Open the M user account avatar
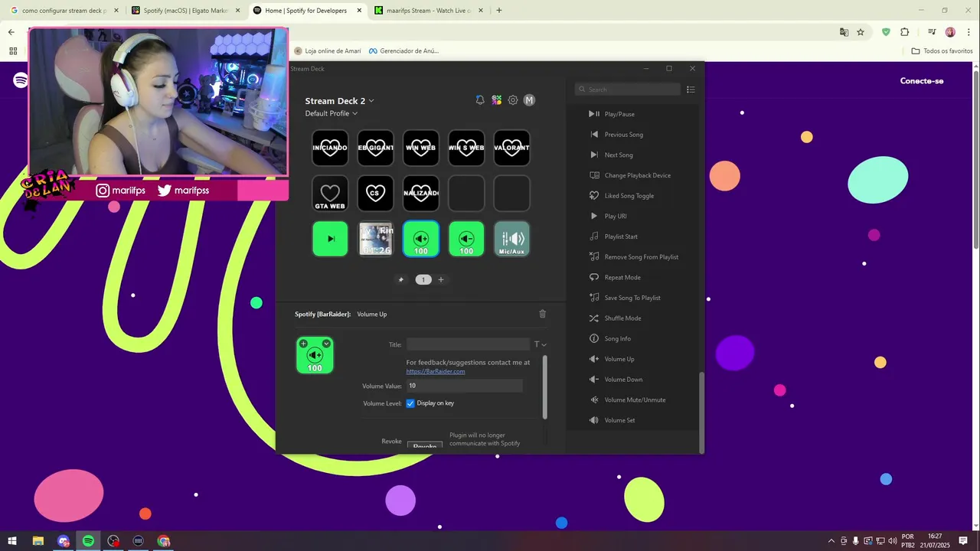980x551 pixels. click(529, 100)
